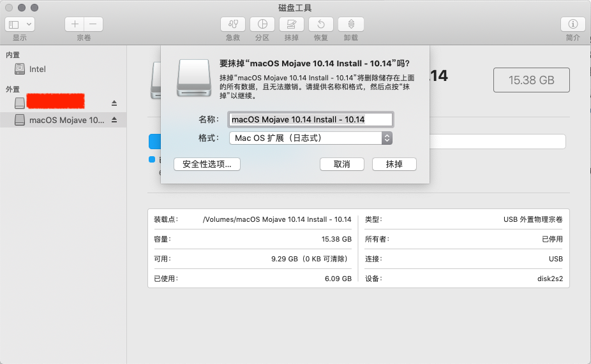Select macOS Mojave 10... volume in sidebar
This screenshot has width=591, height=364.
[63, 120]
